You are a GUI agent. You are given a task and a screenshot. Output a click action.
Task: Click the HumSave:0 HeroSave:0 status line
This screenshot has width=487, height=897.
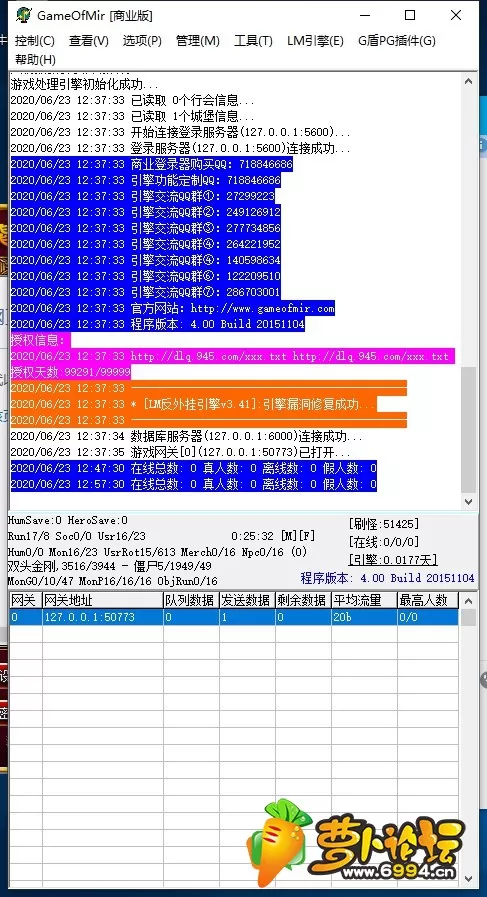(x=68, y=521)
